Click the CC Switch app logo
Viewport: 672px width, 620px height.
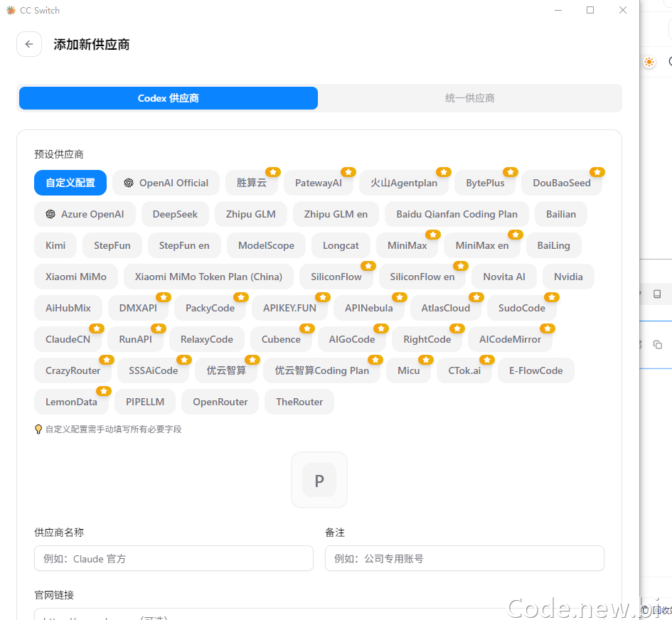tap(11, 10)
